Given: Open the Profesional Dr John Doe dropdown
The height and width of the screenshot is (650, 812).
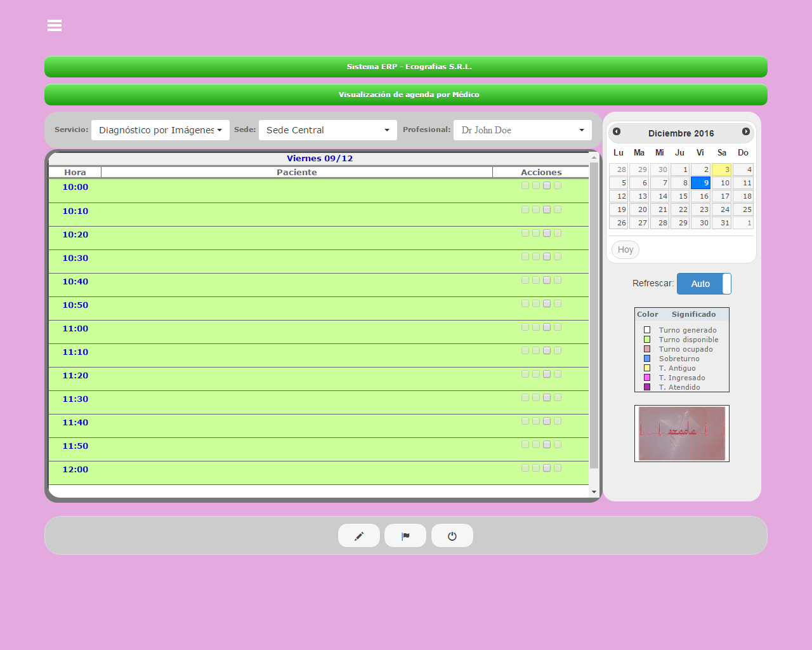Looking at the screenshot, I should tap(523, 130).
